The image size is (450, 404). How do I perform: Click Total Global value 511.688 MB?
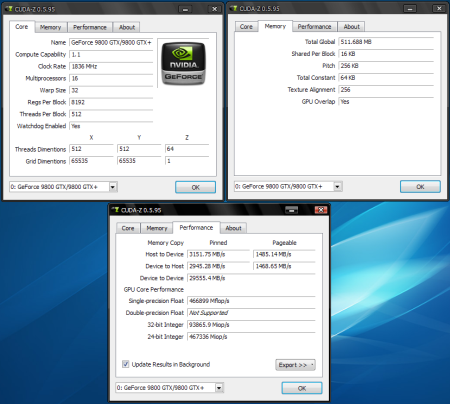point(386,42)
